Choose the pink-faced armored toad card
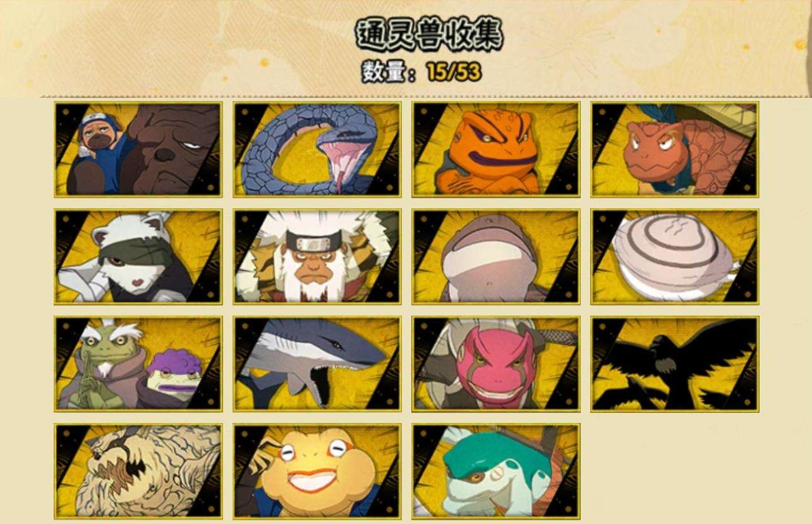Screen dimensions: 812x524 [495, 364]
